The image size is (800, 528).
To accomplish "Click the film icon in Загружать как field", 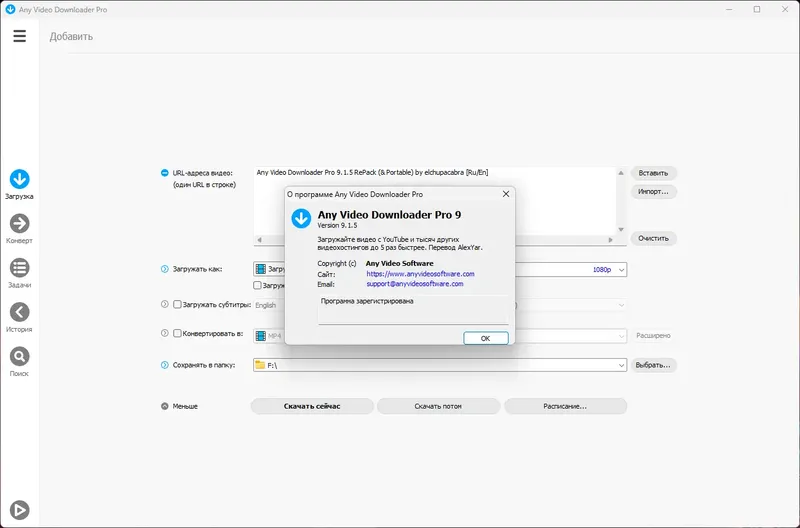I will pyautogui.click(x=261, y=269).
